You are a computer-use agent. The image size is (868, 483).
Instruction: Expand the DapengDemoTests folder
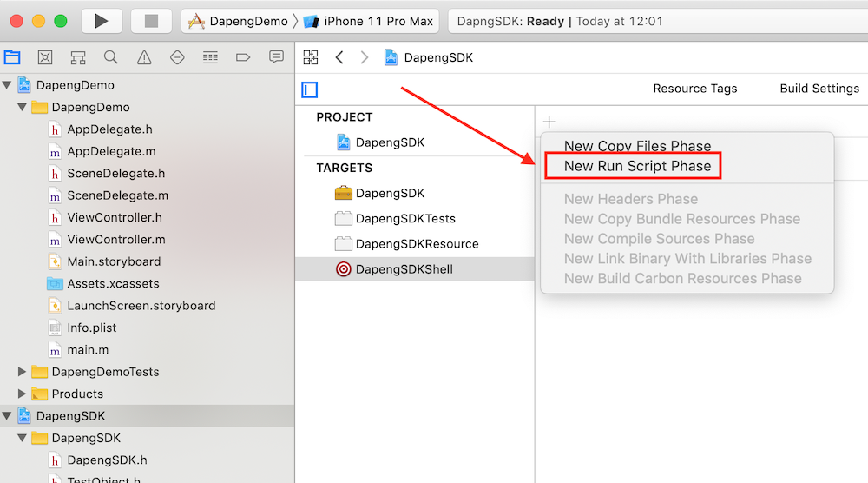tap(23, 372)
